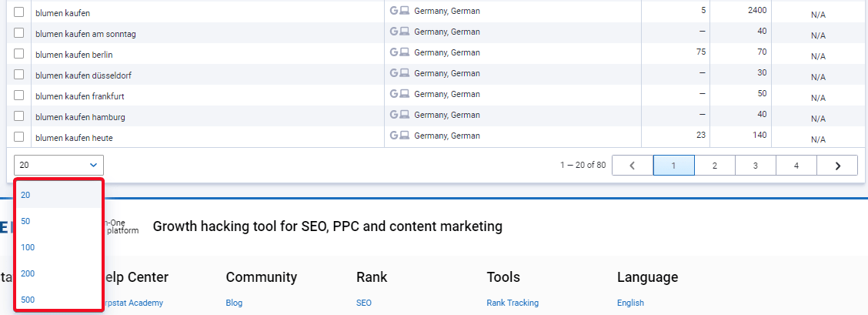Image resolution: width=868 pixels, height=315 pixels.
Task: Click Google icon in 'blumen kaufen am sonntag' row
Action: pos(394,32)
